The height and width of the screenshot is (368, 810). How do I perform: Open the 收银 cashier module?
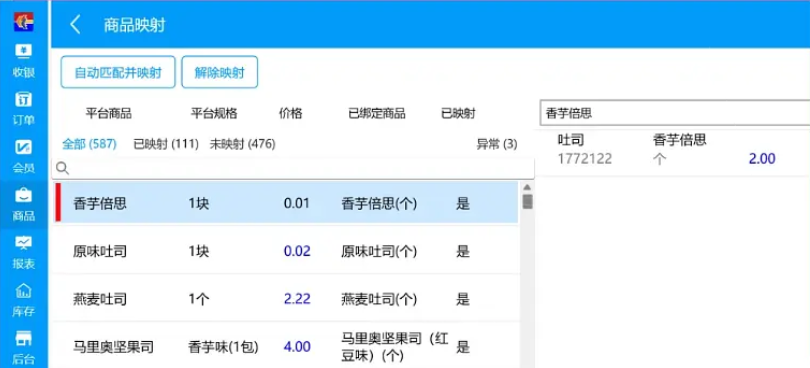(x=24, y=61)
